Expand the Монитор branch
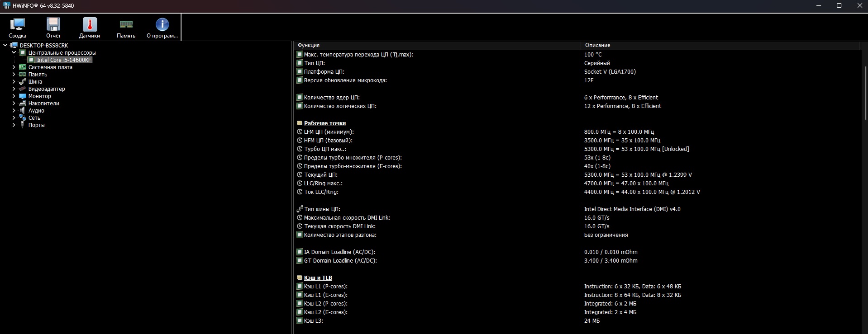868x334 pixels. (x=14, y=96)
